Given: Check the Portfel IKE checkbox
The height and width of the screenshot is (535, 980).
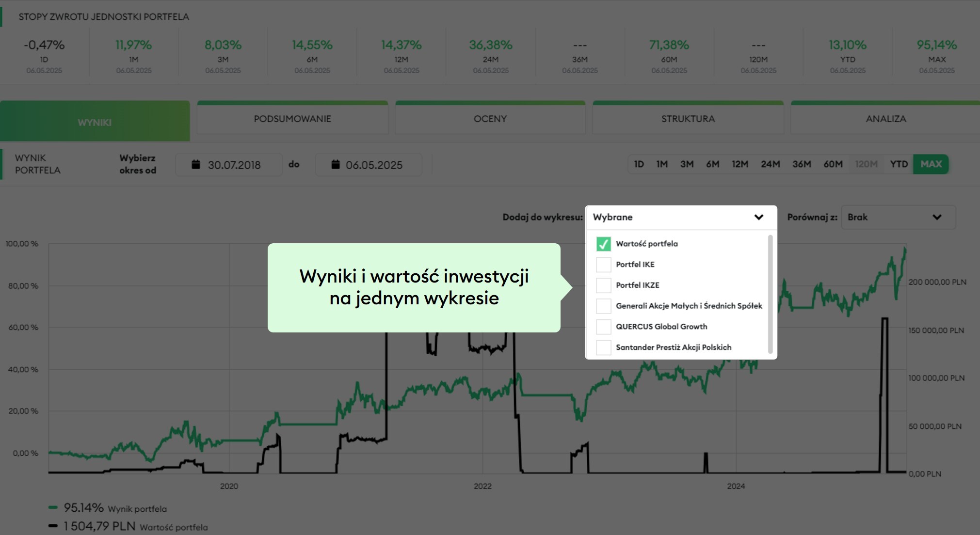Looking at the screenshot, I should 603,265.
